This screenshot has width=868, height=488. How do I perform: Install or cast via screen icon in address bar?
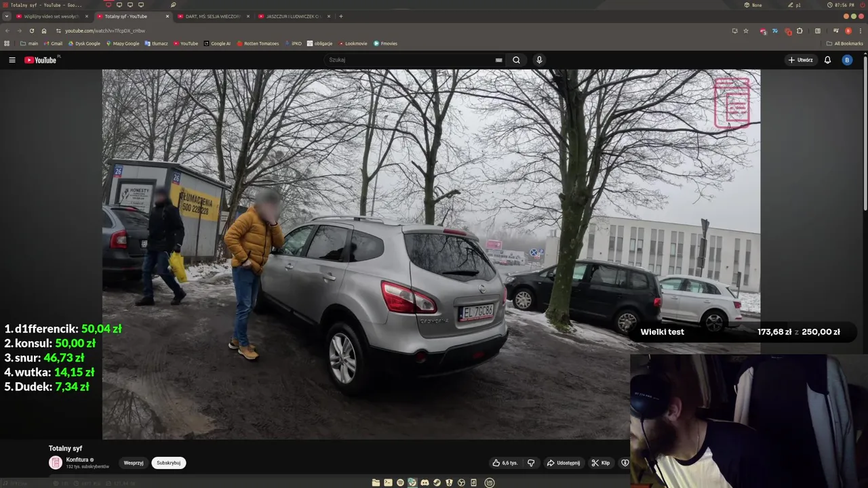pyautogui.click(x=734, y=30)
